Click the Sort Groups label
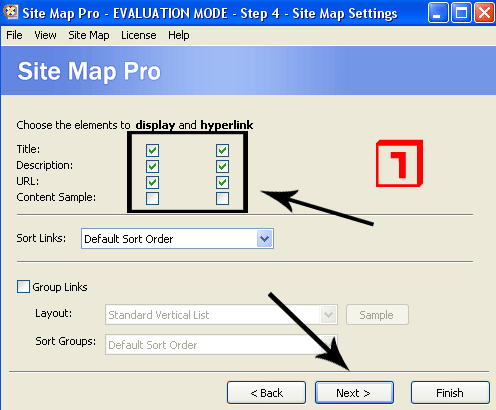 pos(66,341)
